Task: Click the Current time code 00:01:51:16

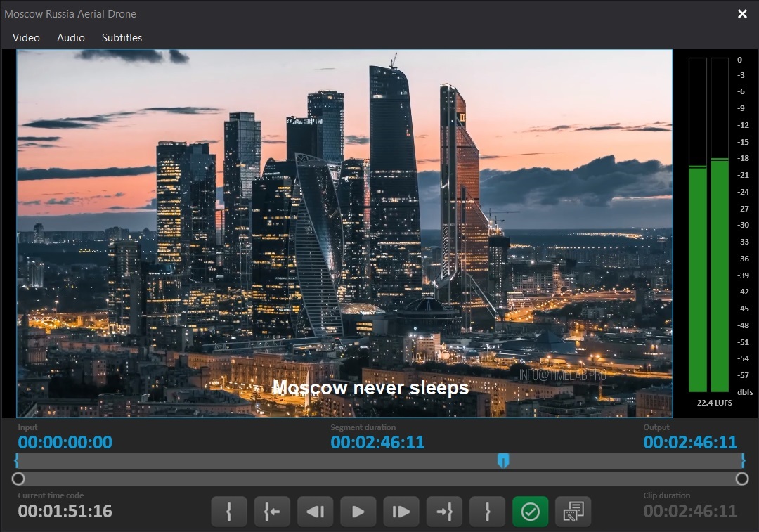Action: coord(65,511)
